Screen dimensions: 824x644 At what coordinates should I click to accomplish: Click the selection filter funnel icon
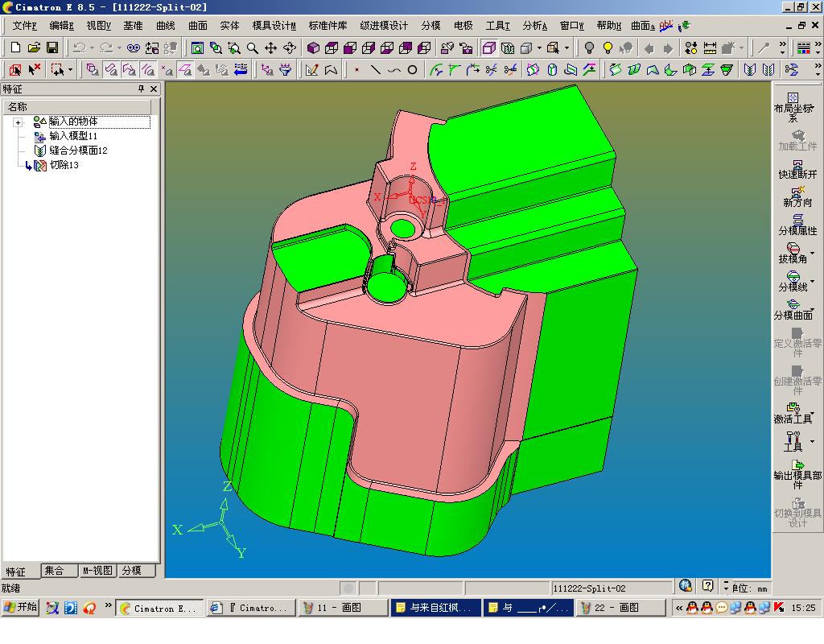(286, 69)
